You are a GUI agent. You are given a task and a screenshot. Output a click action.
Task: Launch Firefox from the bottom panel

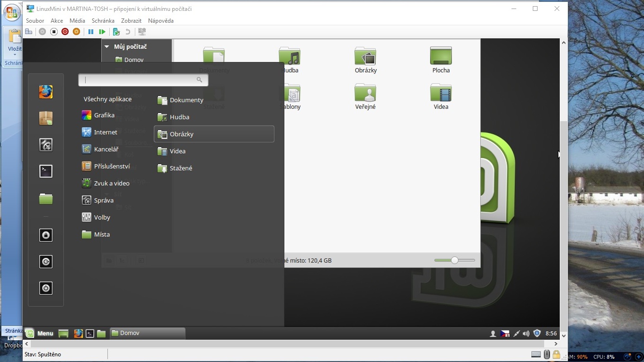click(79, 334)
